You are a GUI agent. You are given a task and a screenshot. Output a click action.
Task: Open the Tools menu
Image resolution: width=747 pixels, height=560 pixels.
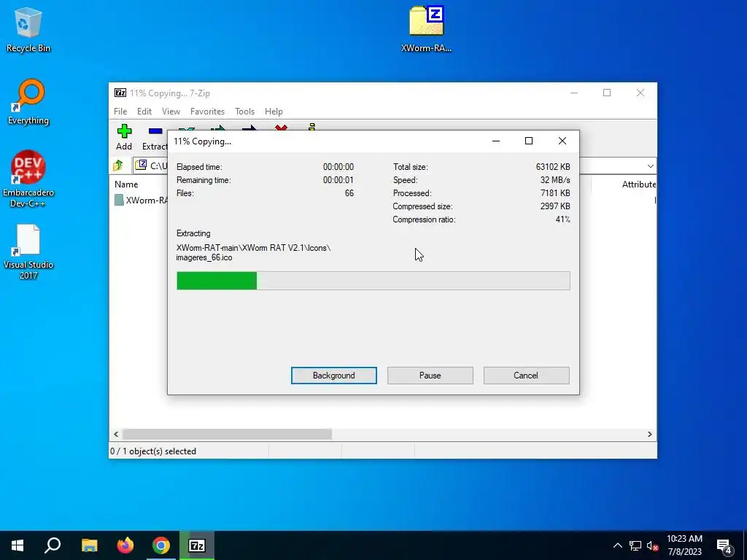(x=244, y=112)
